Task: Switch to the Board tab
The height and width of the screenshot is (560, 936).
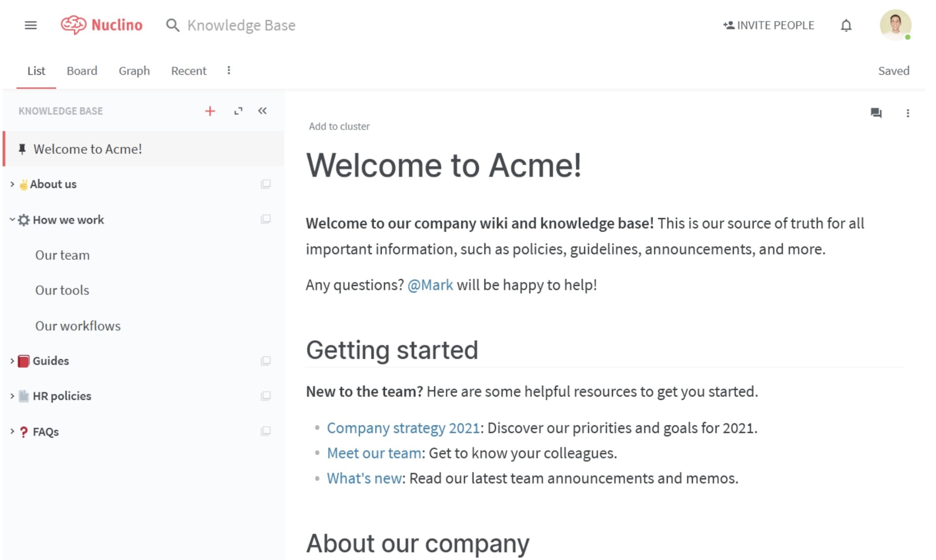Action: coord(82,70)
